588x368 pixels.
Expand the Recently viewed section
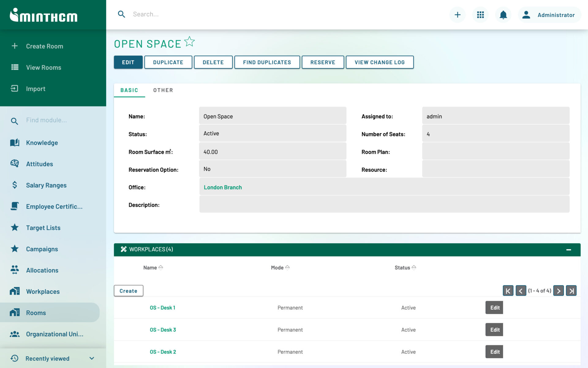pos(91,358)
